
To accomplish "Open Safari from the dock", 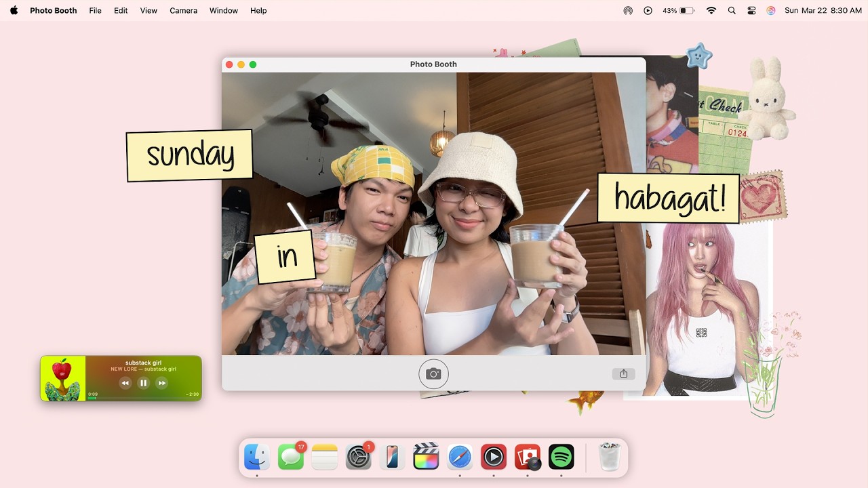I will 460,457.
